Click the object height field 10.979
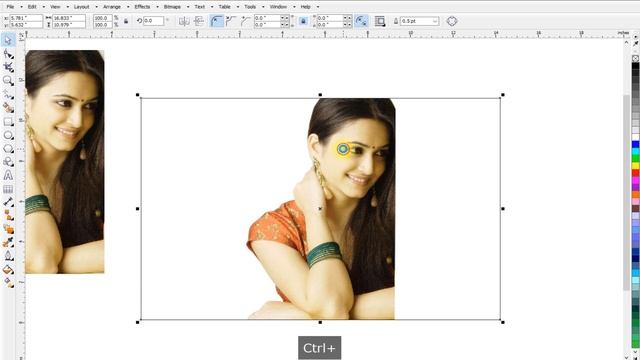Viewport: 640px width, 360px height. 69,24
